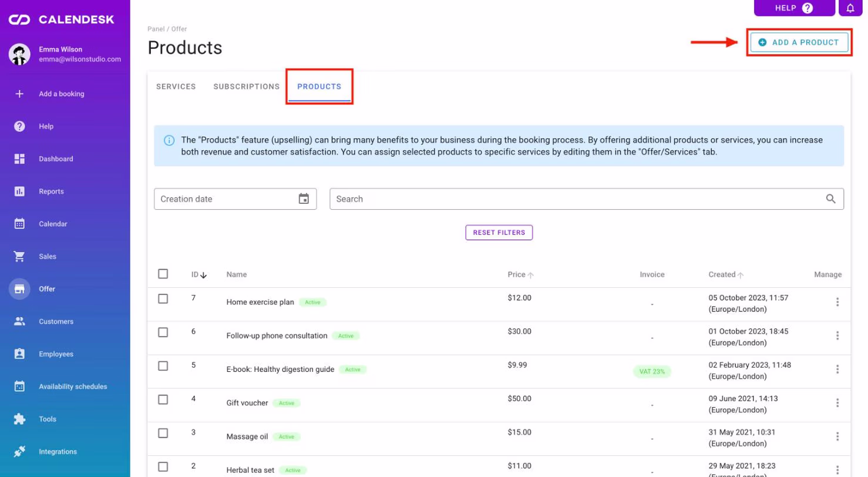Focus the Search input field
This screenshot has height=477, width=868.
[x=587, y=199]
